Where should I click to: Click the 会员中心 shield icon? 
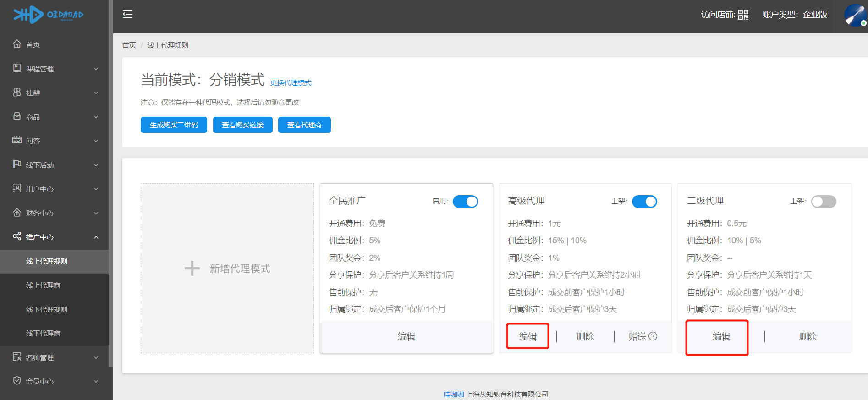17,381
